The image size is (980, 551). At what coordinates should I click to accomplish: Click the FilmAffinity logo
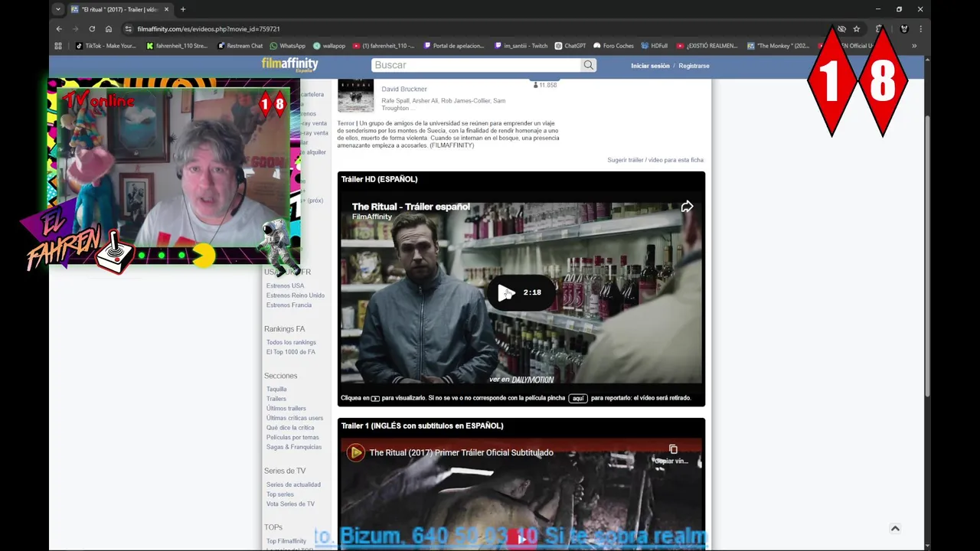point(289,65)
